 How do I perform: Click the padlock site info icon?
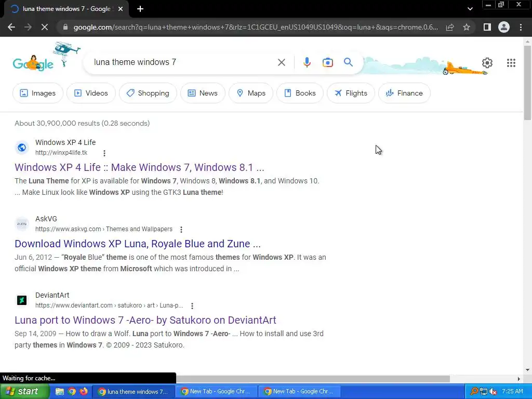[x=65, y=27]
